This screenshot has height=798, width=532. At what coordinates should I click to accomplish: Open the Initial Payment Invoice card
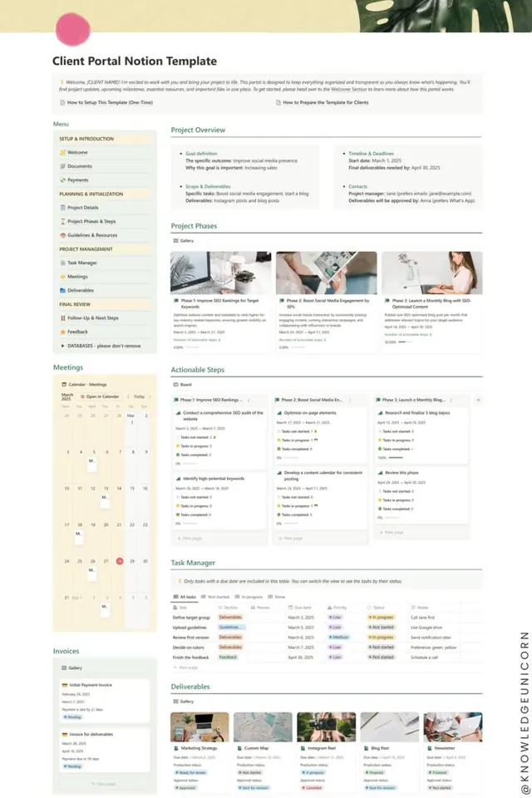(x=105, y=700)
